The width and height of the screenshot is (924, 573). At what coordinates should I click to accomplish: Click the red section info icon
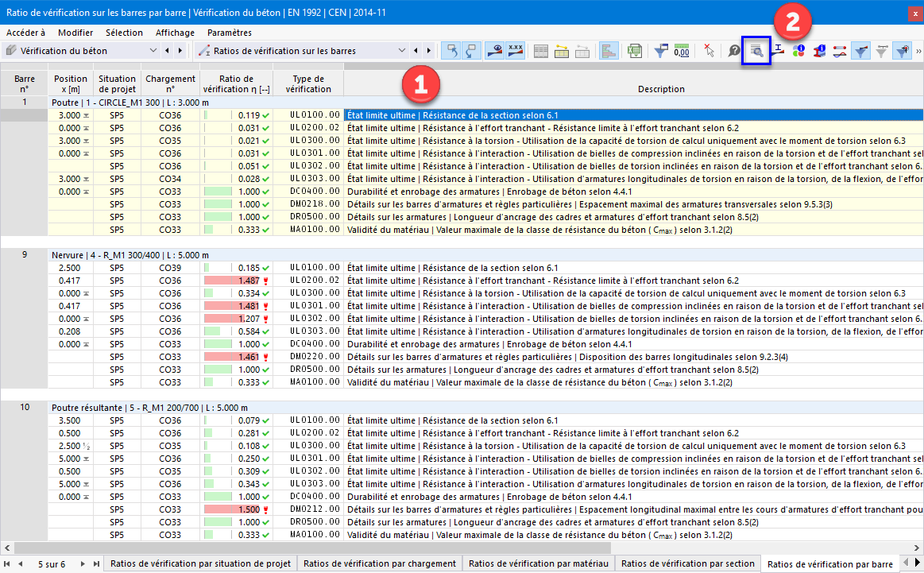(819, 52)
